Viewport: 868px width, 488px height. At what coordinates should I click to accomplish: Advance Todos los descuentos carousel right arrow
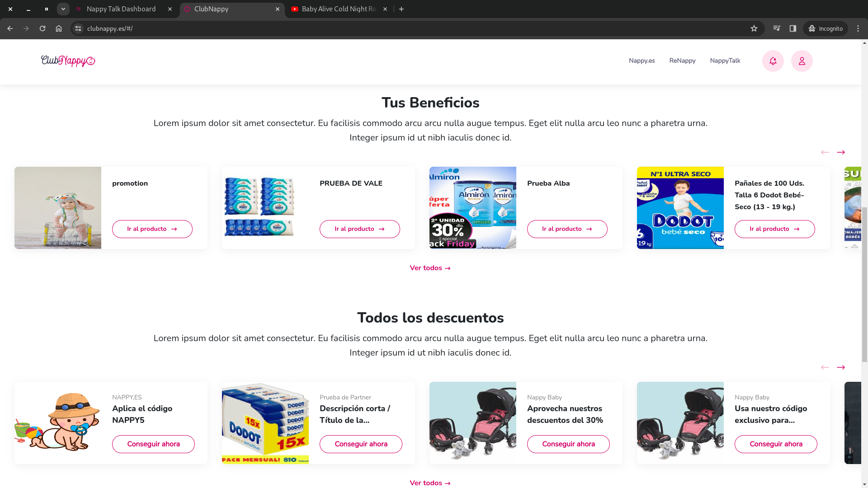pyautogui.click(x=840, y=367)
